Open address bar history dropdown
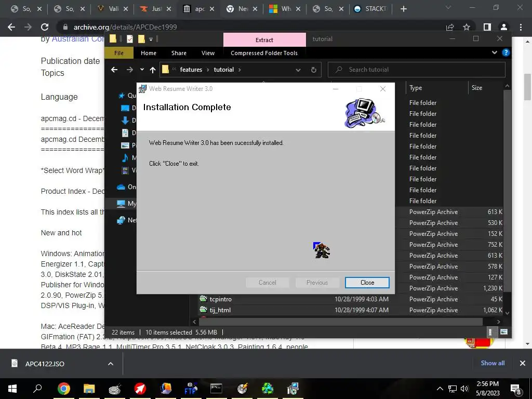 pyautogui.click(x=298, y=70)
